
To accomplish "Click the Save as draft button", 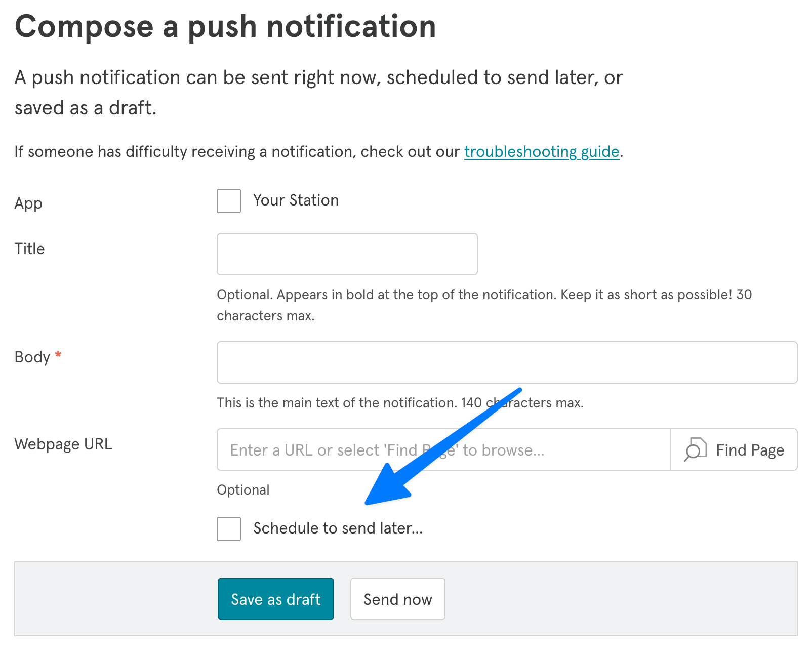I will point(275,599).
